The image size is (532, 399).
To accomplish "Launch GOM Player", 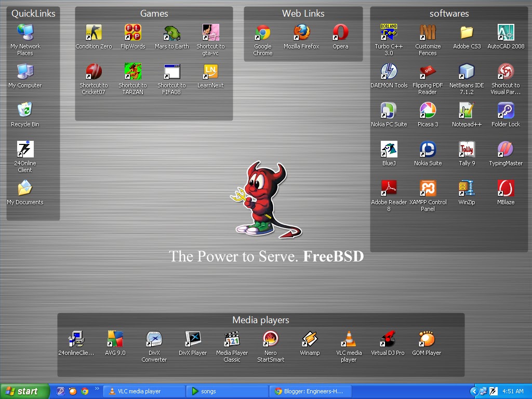I will coord(427,343).
